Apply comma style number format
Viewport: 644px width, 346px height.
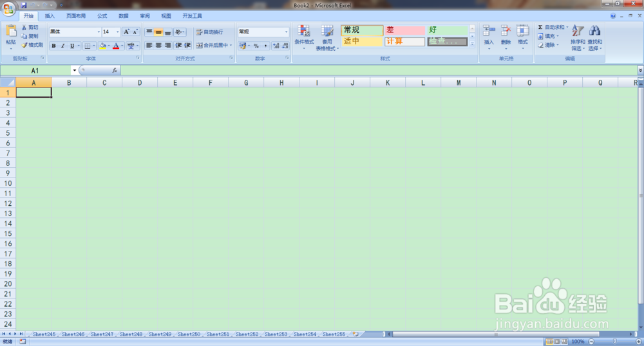tap(265, 46)
